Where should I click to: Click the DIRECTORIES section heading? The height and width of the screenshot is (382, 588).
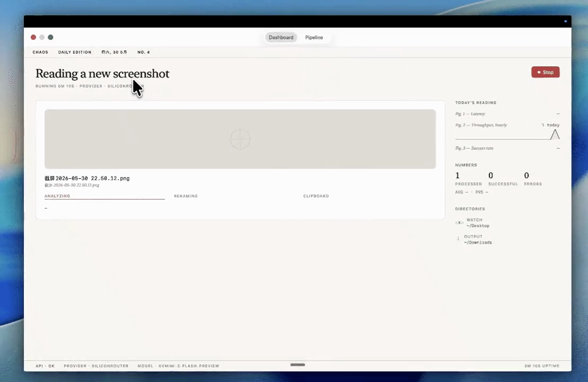coord(470,209)
